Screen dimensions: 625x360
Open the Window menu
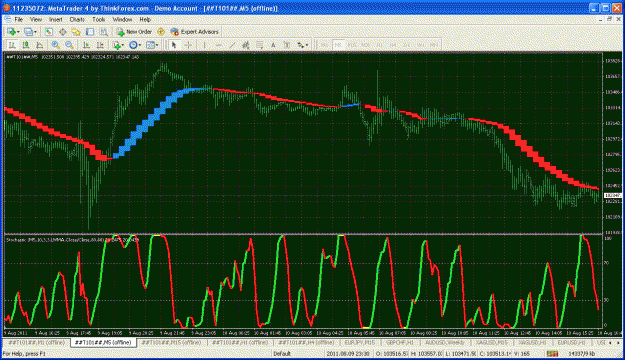tap(122, 19)
